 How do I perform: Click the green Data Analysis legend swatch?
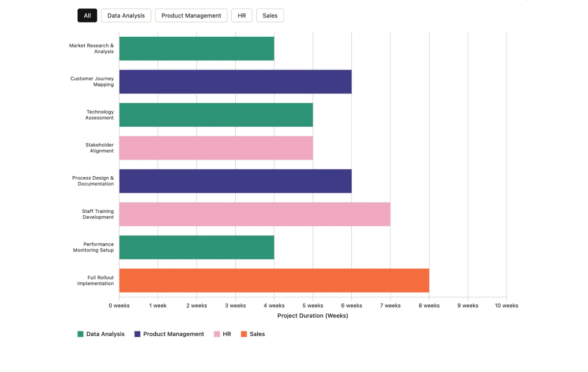(80, 334)
